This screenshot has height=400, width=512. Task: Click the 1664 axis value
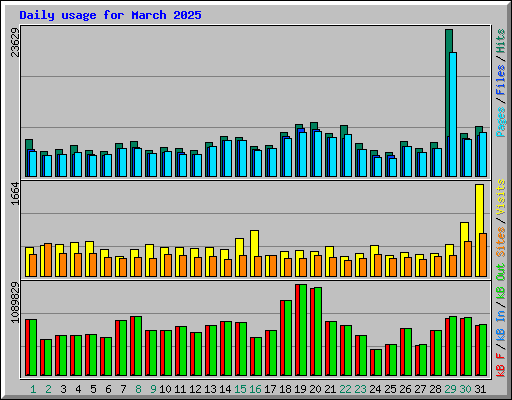[15, 193]
